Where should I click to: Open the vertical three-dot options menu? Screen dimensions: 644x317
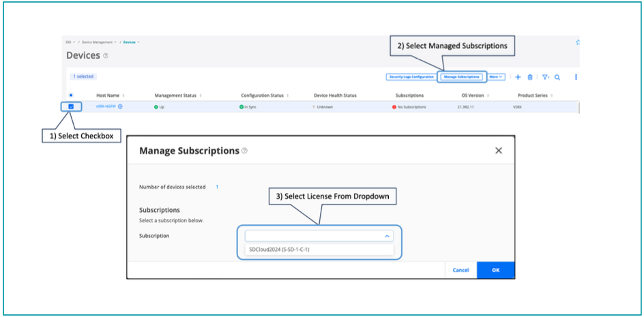[576, 77]
